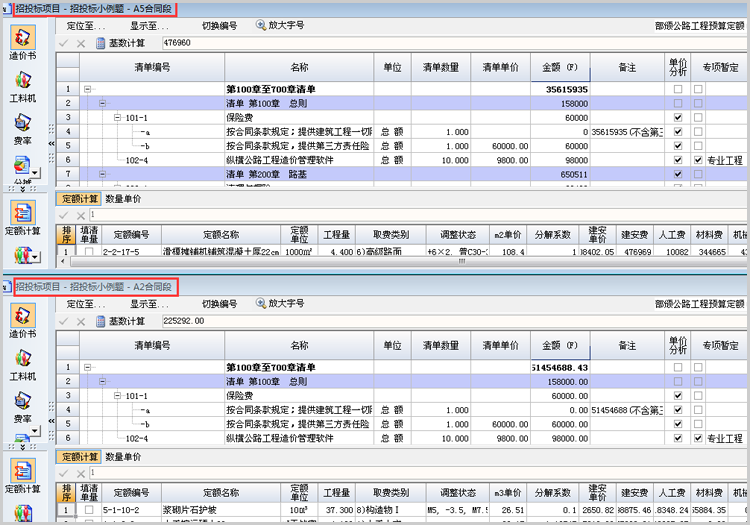Open 造价书 icon in A2合同段 window
750x525 pixels.
[23, 316]
